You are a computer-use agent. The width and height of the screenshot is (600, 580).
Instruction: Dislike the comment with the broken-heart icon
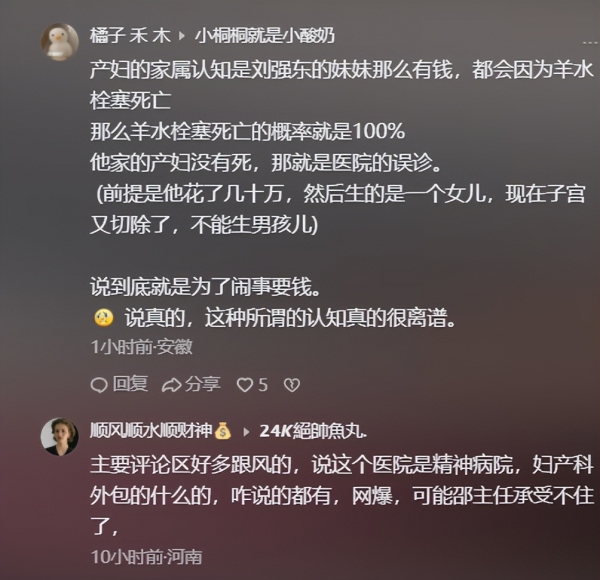292,385
